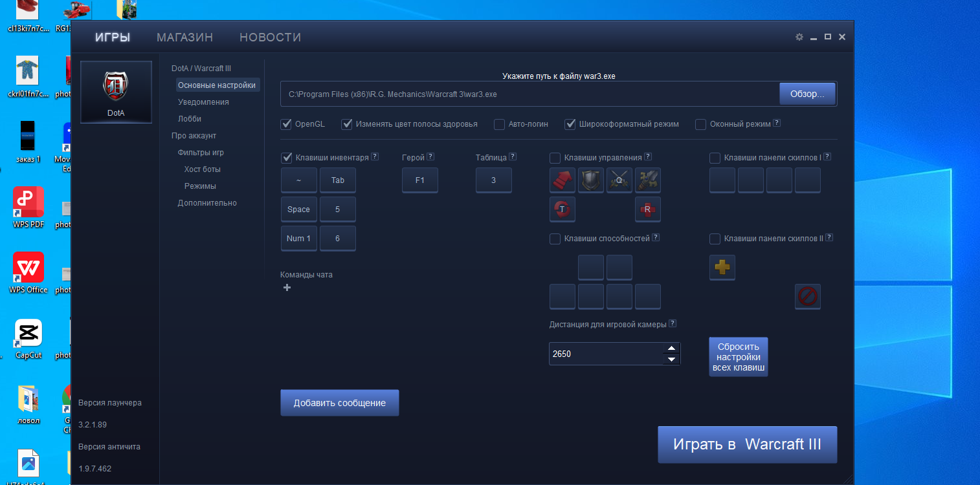The height and width of the screenshot is (485, 980).
Task: Open help for Клавиши способностей
Action: click(656, 238)
